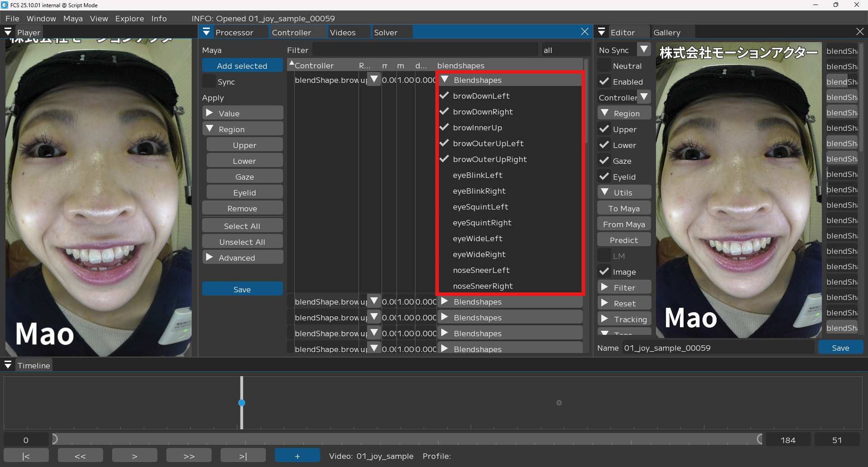Uncheck the browDownLeft blendshape
Viewport: 868px width, 467px height.
[x=444, y=96]
